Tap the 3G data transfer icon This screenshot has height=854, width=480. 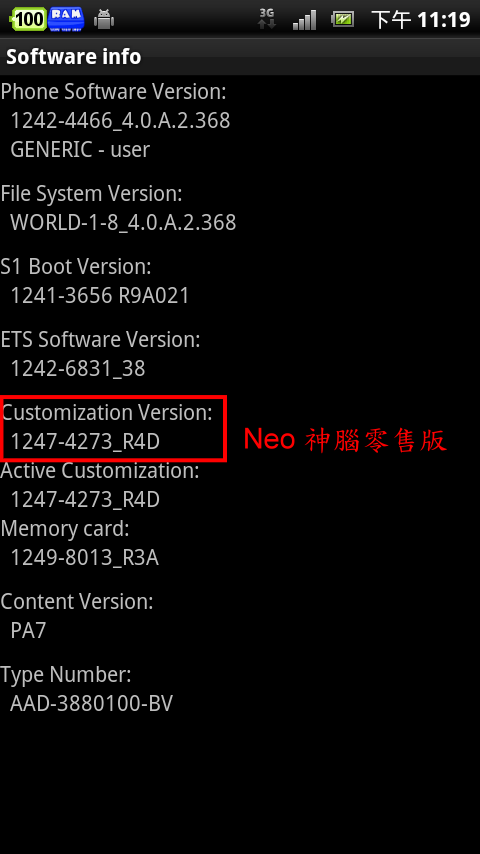pyautogui.click(x=267, y=19)
